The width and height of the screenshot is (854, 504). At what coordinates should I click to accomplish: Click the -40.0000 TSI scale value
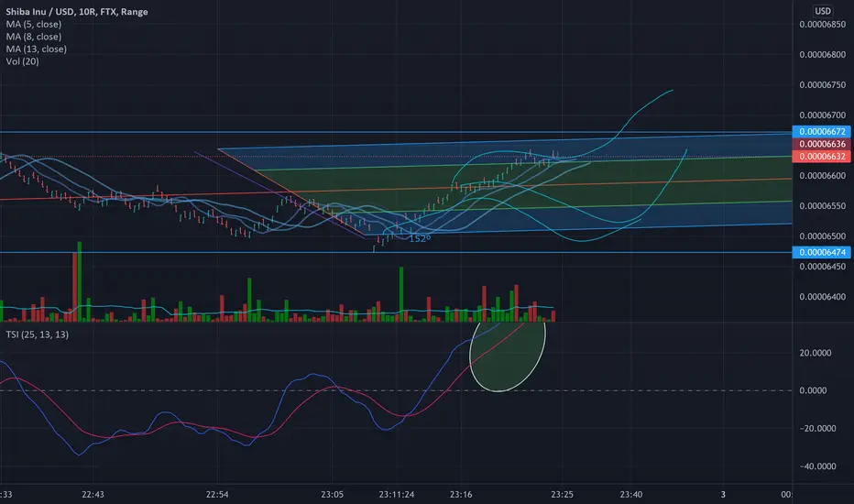[x=817, y=466]
